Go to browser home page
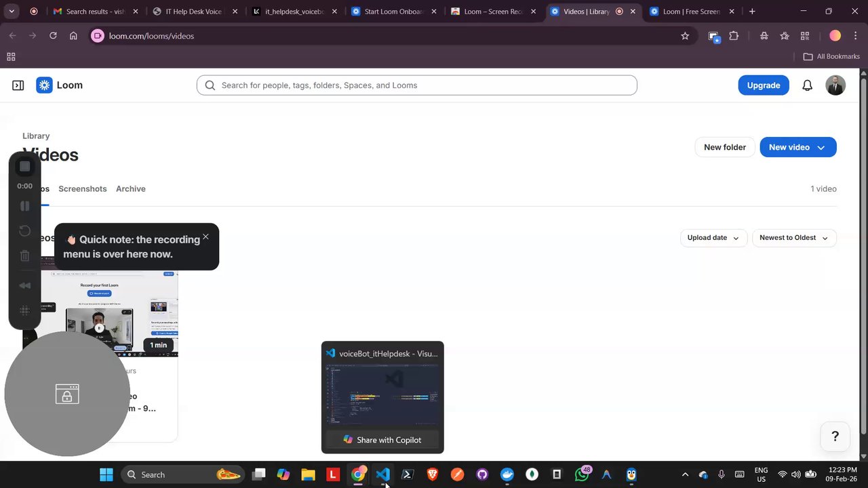Image resolution: width=868 pixels, height=488 pixels. click(73, 36)
